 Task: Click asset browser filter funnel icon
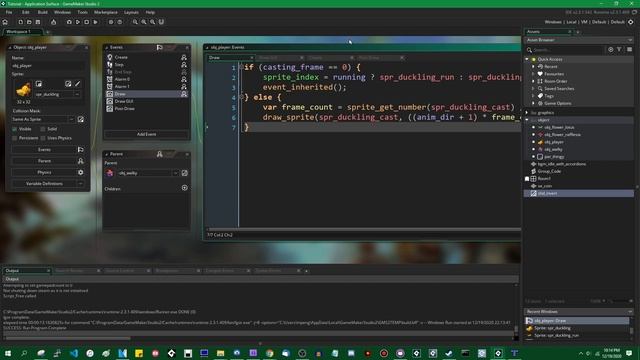[x=619, y=49]
